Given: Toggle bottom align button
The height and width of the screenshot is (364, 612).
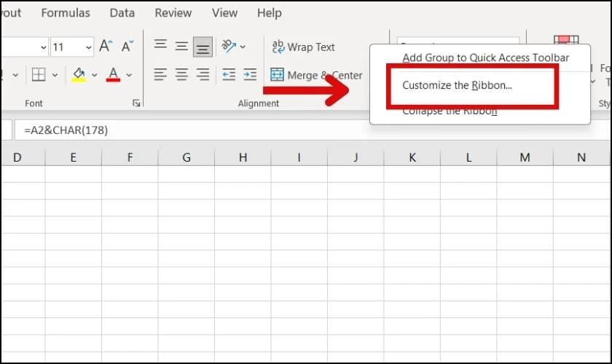Looking at the screenshot, I should pyautogui.click(x=203, y=47).
